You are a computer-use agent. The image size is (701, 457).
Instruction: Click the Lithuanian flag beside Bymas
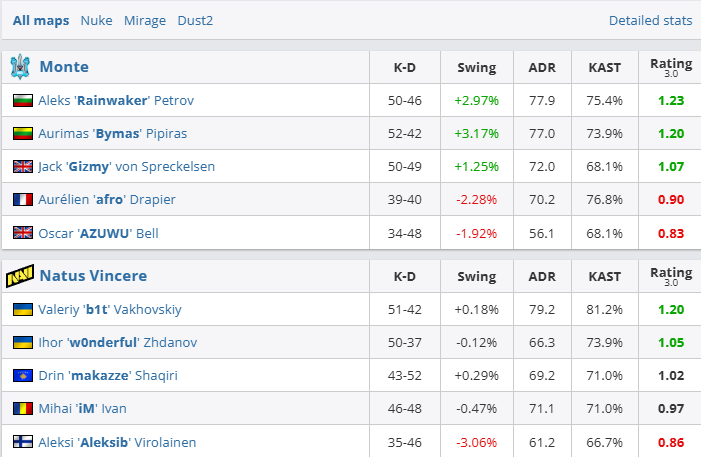(x=22, y=133)
